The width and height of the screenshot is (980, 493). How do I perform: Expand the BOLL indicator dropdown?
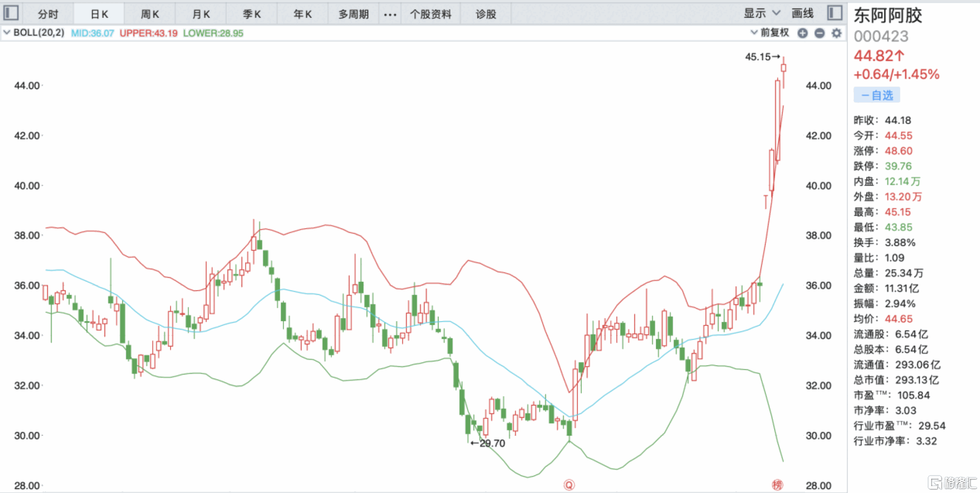pyautogui.click(x=7, y=33)
